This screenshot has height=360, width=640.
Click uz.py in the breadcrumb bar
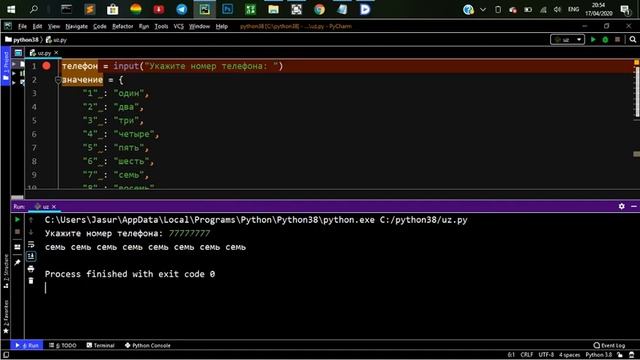click(56, 40)
